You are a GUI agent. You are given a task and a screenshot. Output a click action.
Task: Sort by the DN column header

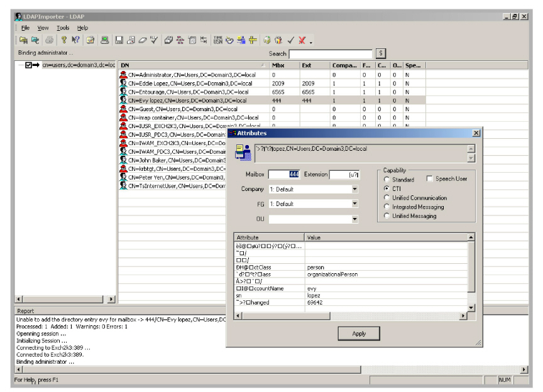[194, 65]
